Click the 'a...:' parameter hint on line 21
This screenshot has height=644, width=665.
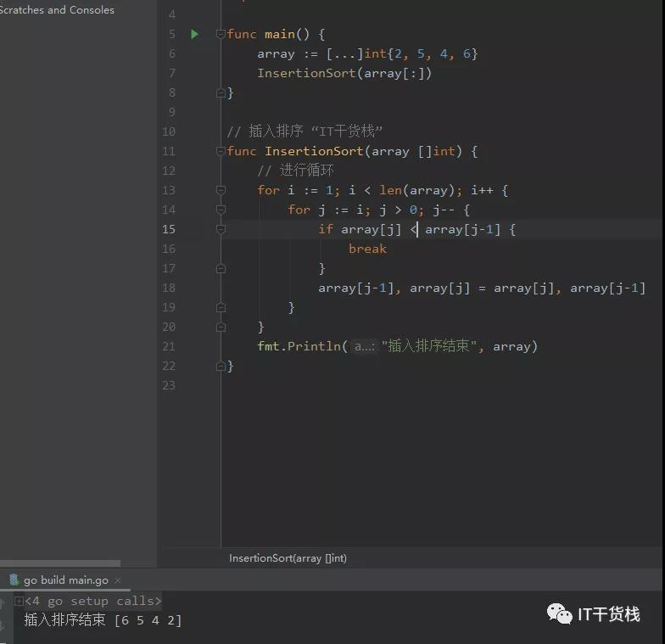(365, 346)
